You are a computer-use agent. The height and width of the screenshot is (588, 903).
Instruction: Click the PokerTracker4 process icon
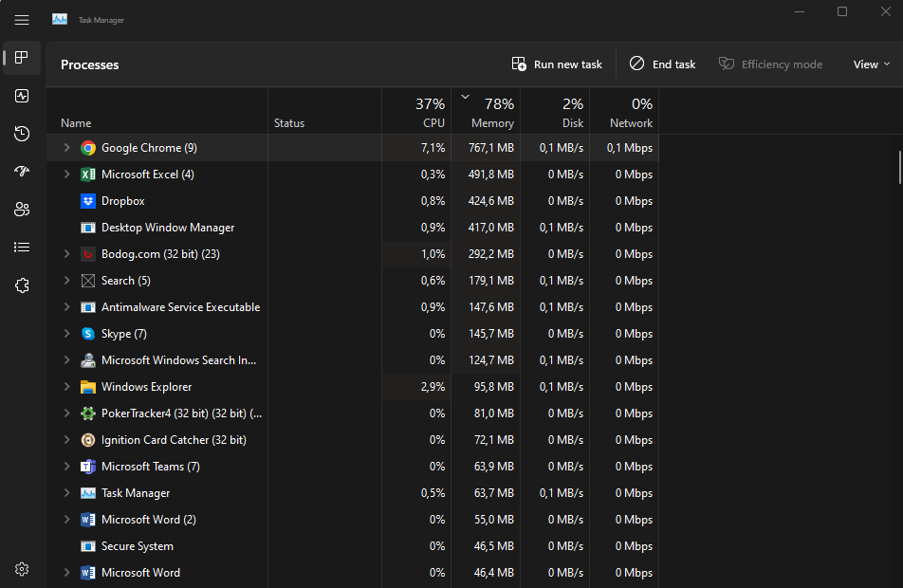point(88,413)
